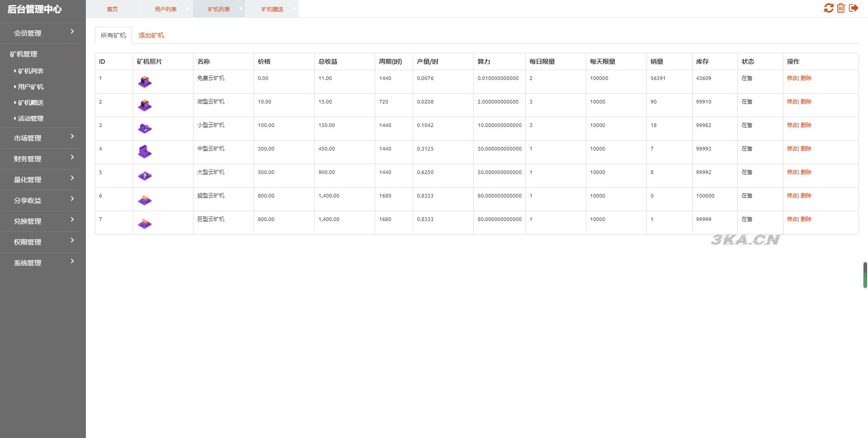
Task: Click 删除 for 巨型云矿机 row
Action: pyautogui.click(x=806, y=219)
